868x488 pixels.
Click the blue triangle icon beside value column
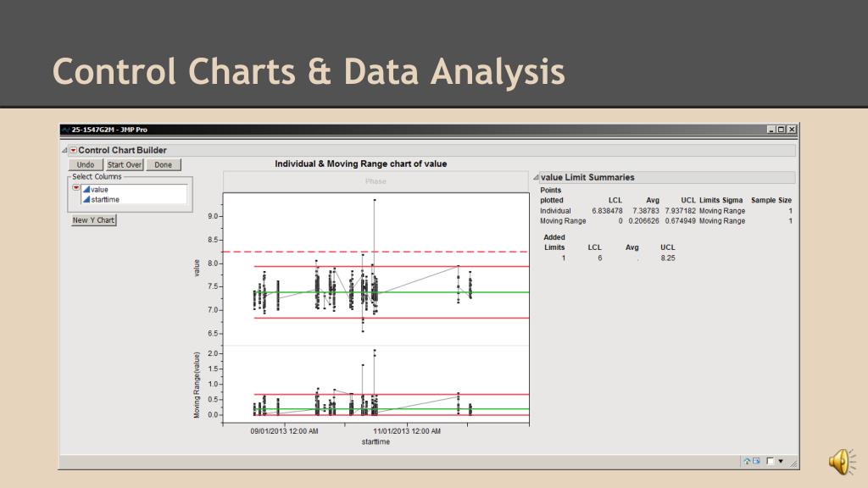click(x=86, y=190)
